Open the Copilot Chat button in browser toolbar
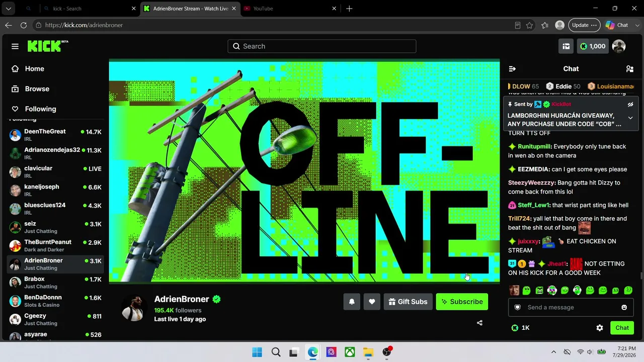Image resolution: width=644 pixels, height=362 pixels. tap(617, 25)
